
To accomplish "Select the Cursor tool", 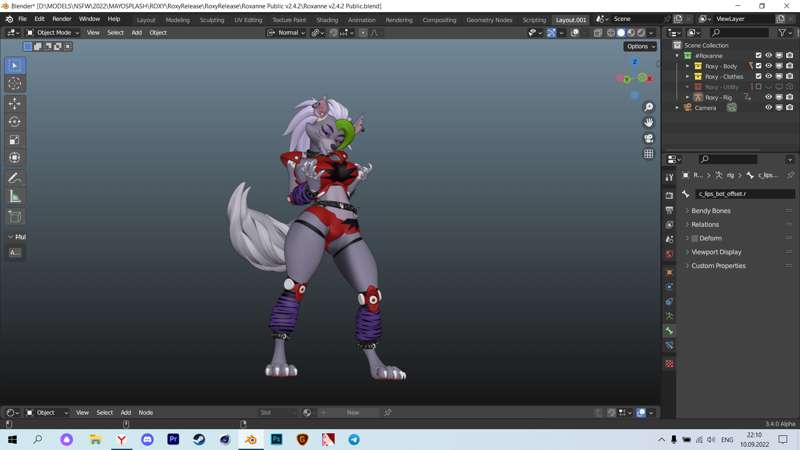I will (15, 84).
